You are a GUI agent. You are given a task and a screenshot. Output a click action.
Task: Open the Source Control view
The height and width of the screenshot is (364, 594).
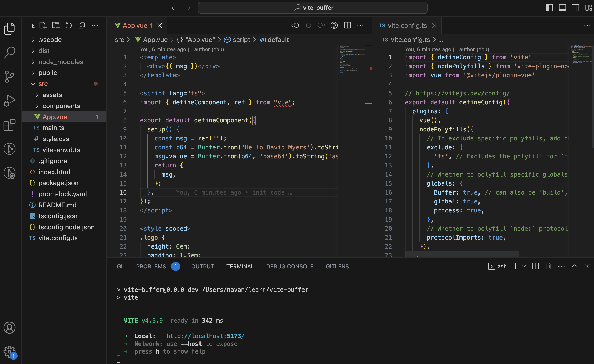tap(10, 77)
